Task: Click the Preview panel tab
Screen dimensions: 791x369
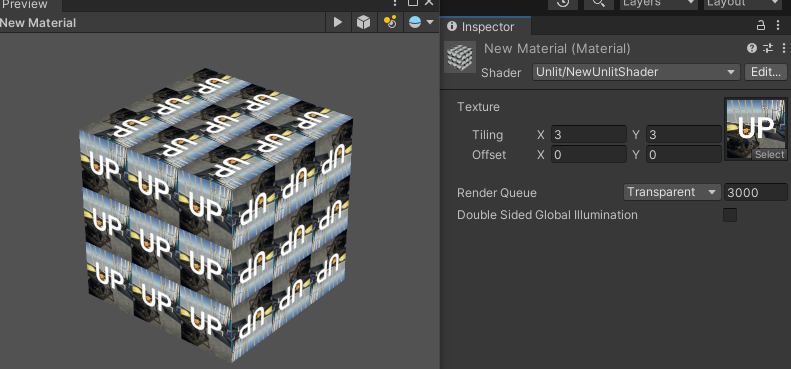Action: click(x=24, y=5)
